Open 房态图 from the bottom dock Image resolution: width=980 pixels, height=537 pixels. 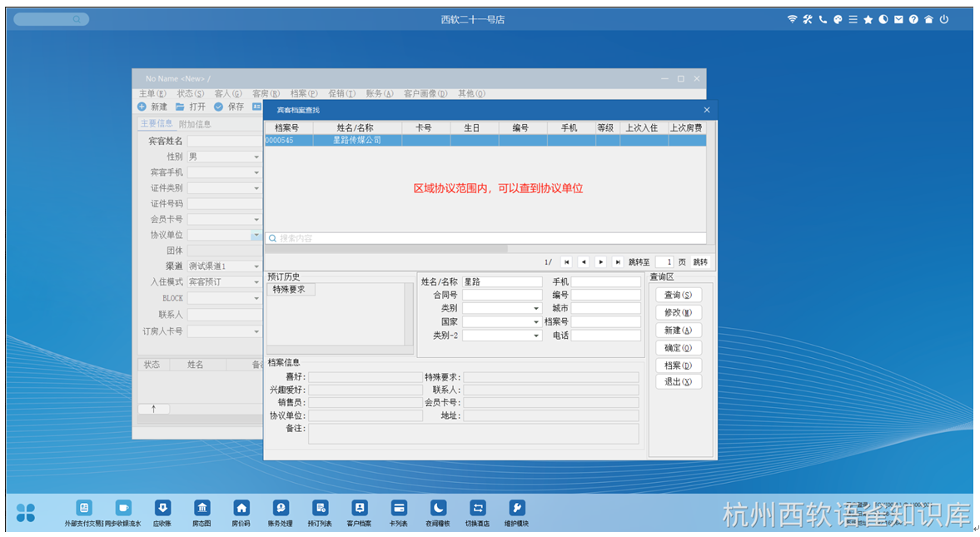click(x=201, y=513)
